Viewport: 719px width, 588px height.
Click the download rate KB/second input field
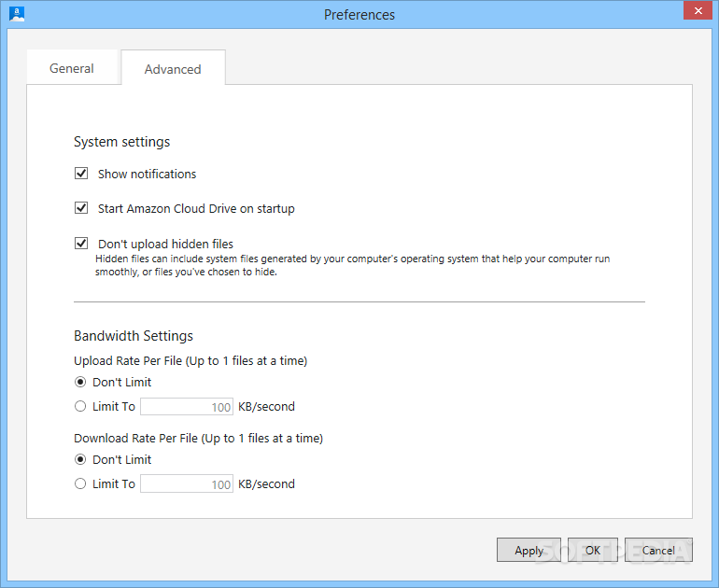pos(187,484)
